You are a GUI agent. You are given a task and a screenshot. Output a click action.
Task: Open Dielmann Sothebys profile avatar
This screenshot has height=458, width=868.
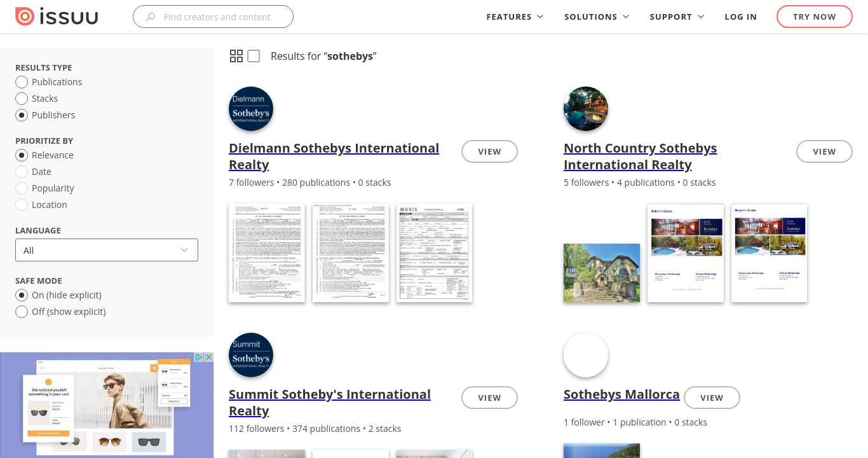coord(251,109)
